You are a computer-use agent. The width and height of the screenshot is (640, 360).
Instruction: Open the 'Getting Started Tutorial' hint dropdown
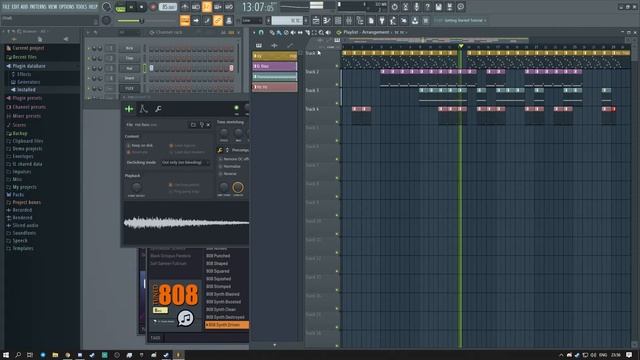[461, 20]
